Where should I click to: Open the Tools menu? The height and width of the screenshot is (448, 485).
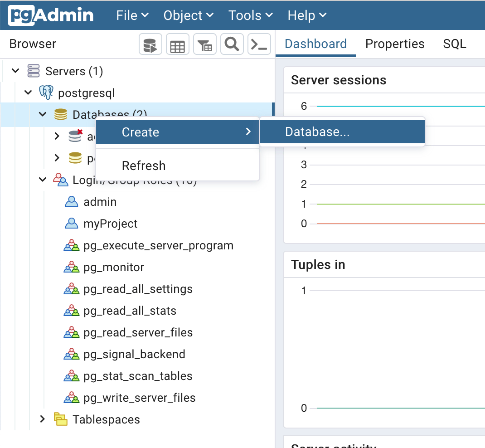[x=250, y=15]
